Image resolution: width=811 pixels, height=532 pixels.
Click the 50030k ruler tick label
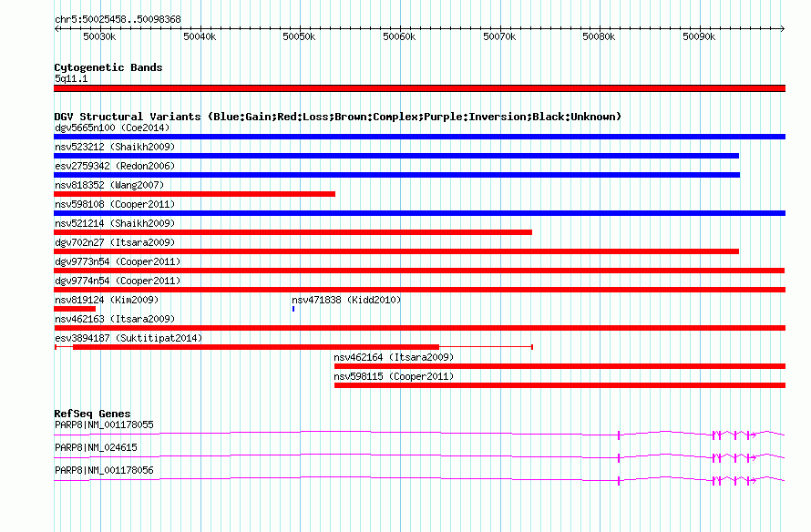pos(100,37)
